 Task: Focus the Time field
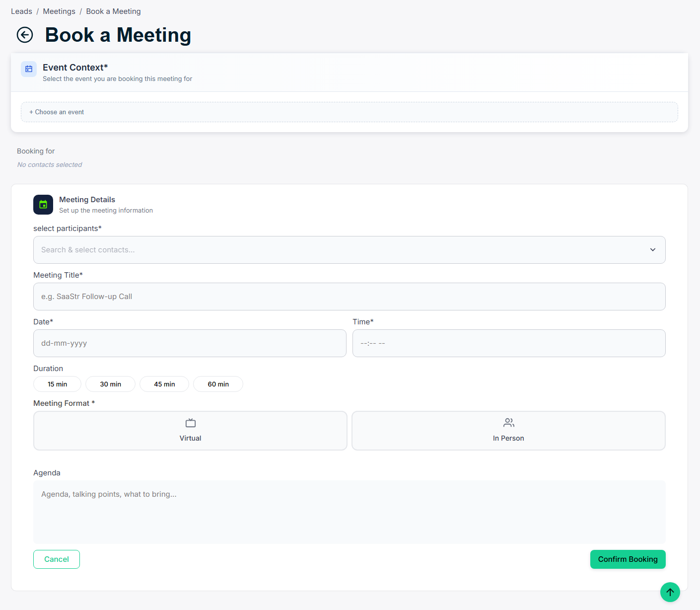509,343
